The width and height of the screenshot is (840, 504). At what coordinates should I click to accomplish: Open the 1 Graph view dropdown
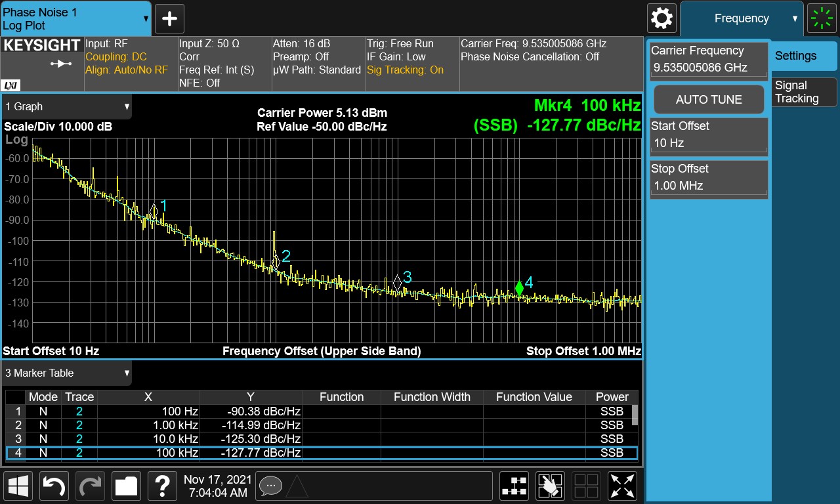pos(66,106)
